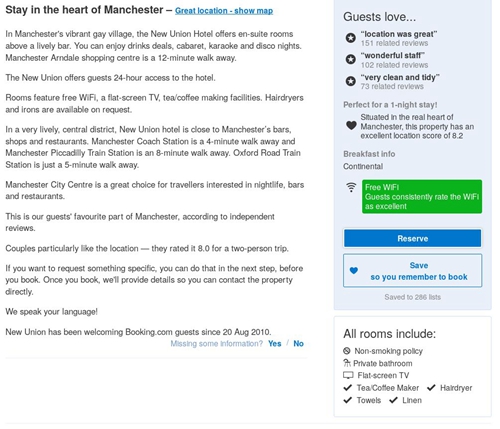Click the non-smoking policy icon
The width and height of the screenshot is (500, 429).
pos(347,351)
